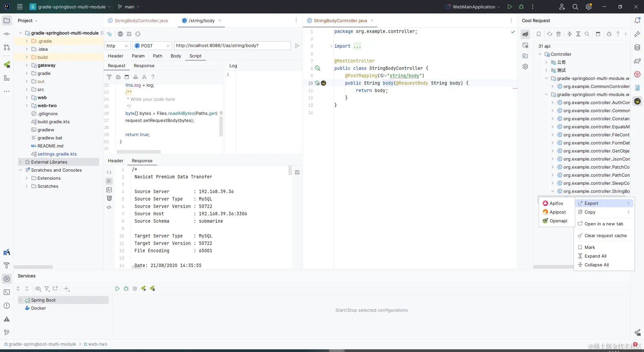The width and height of the screenshot is (644, 352).
Task: Open request settings via the gears icon
Action: click(x=109, y=34)
